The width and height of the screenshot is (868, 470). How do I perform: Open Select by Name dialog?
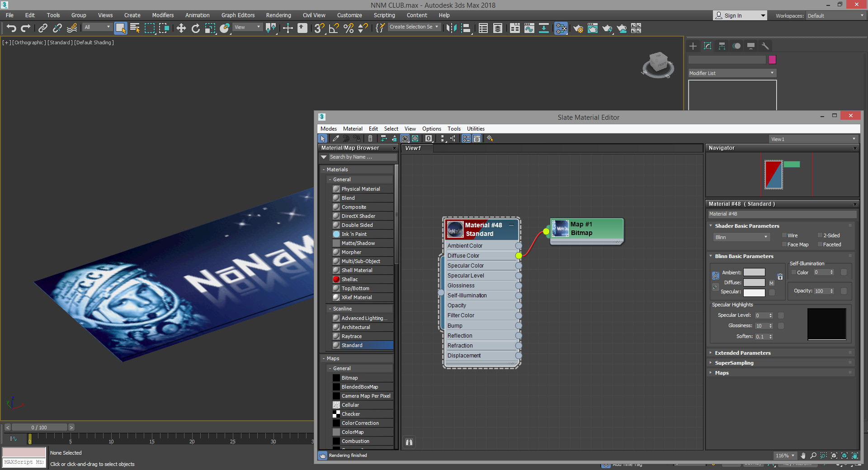(135, 28)
